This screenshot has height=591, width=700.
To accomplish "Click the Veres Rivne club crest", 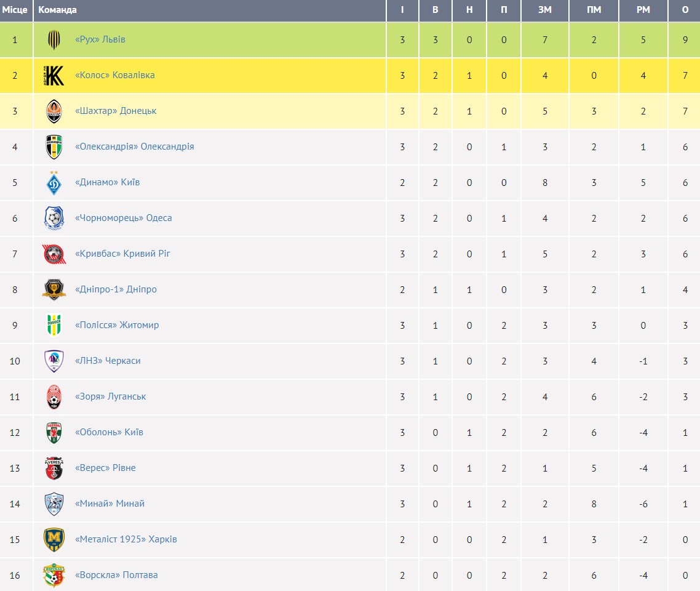I will point(54,468).
